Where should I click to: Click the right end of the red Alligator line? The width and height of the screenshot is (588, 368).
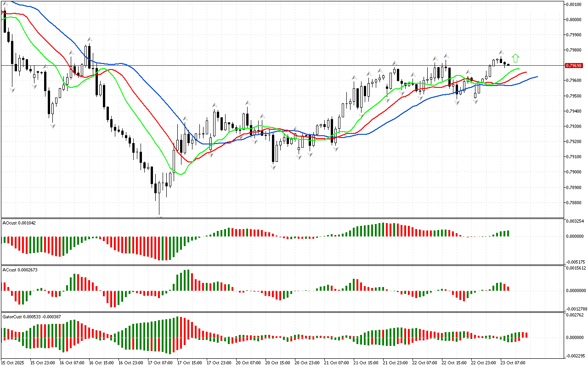pos(526,72)
